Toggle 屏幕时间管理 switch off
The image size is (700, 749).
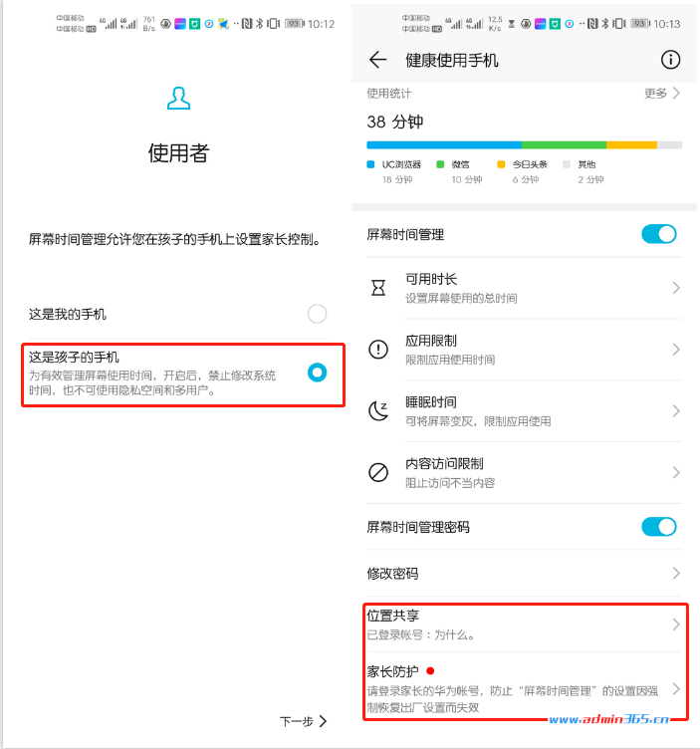(x=659, y=234)
